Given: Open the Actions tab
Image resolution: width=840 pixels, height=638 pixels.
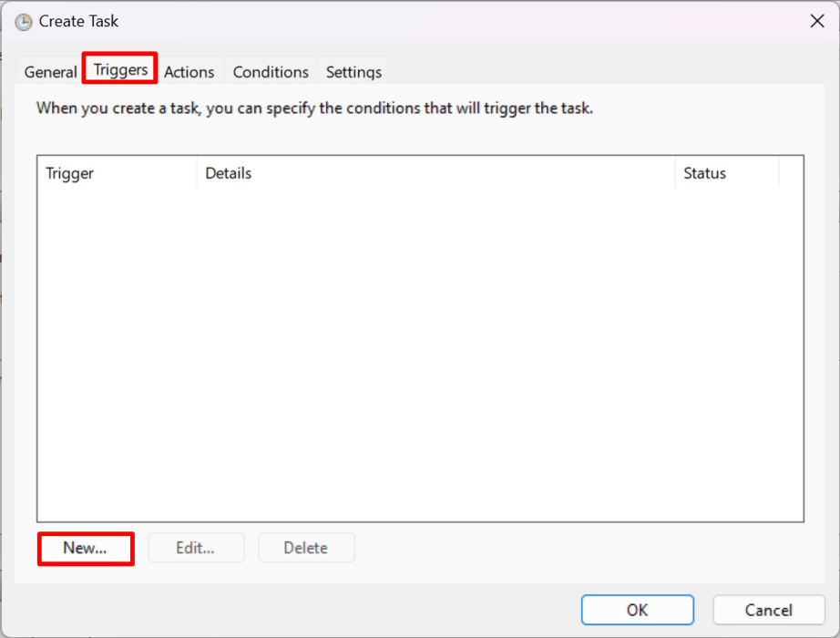Looking at the screenshot, I should coord(190,71).
